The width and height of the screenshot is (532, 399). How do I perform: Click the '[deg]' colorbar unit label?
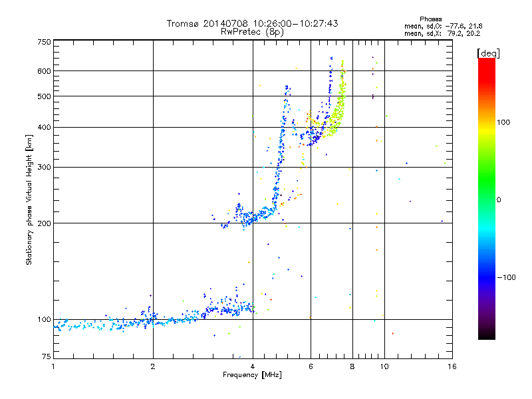488,53
